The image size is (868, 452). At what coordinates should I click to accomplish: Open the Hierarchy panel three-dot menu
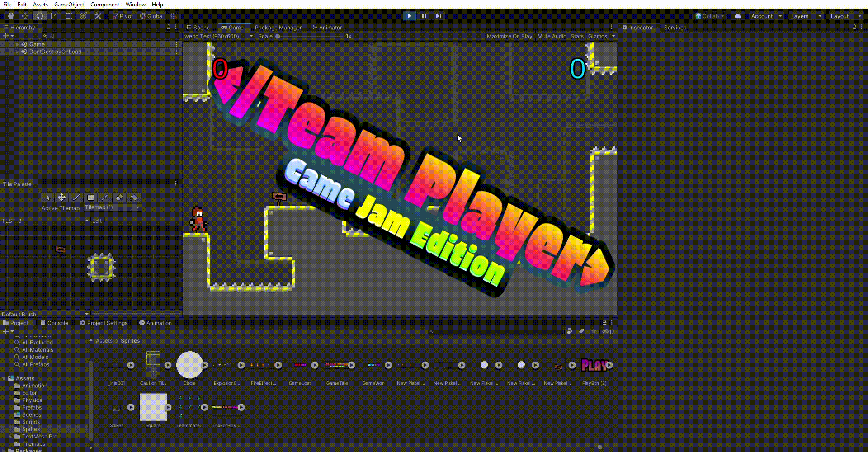coord(176,27)
